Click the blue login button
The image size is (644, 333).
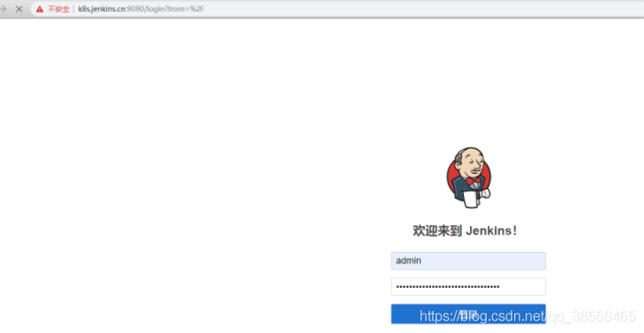468,314
